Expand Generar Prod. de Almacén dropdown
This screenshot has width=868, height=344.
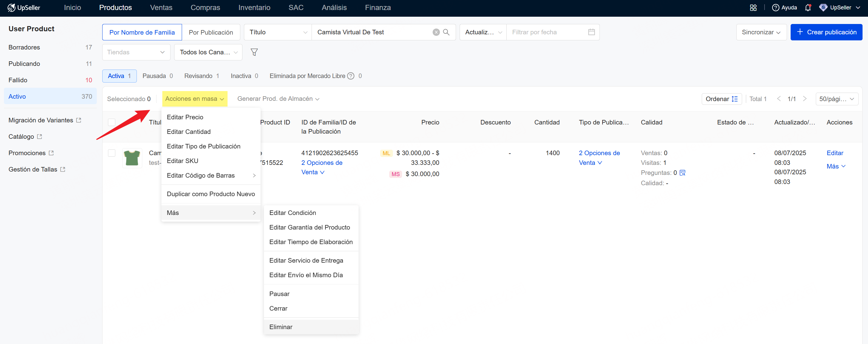click(x=278, y=99)
